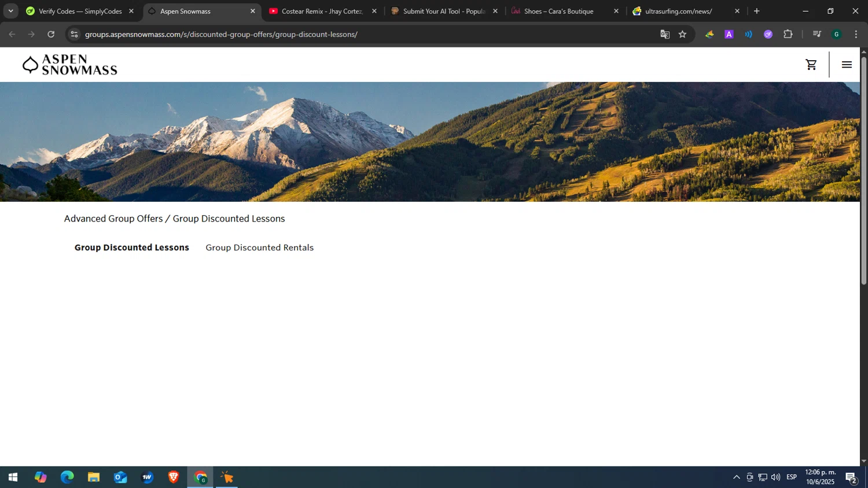Open Brave browser from taskbar
This screenshot has width=868, height=488.
pyautogui.click(x=174, y=477)
